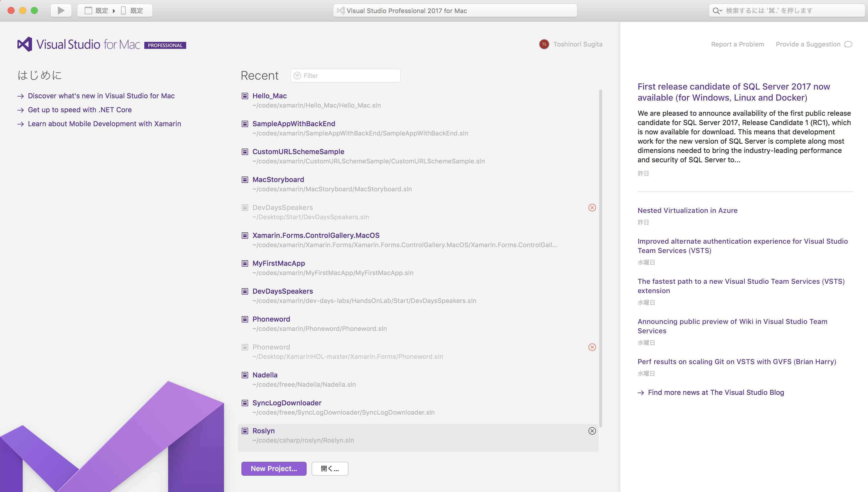Click the remove icon next to DevDaysSpeakers
Image resolution: width=868 pixels, height=492 pixels.
pyautogui.click(x=592, y=208)
